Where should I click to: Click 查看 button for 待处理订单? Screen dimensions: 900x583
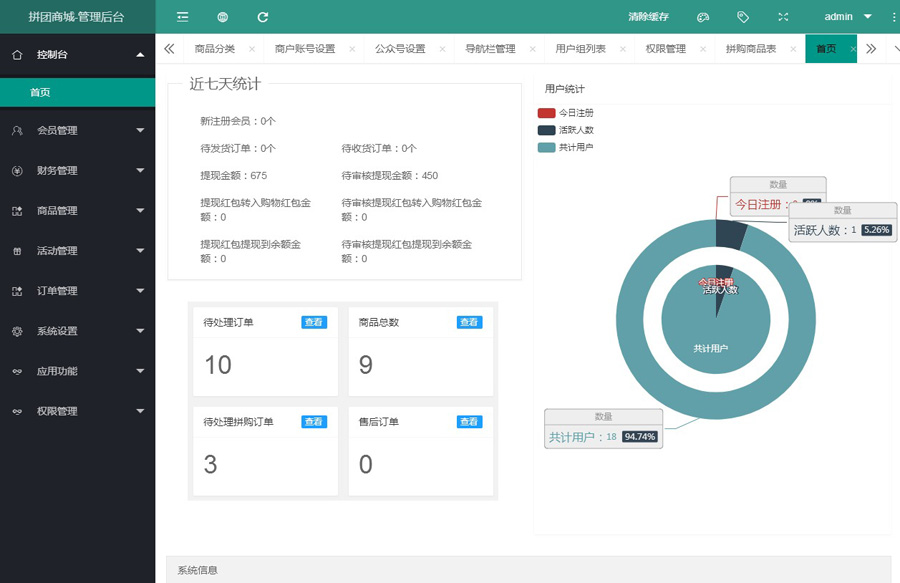click(314, 322)
